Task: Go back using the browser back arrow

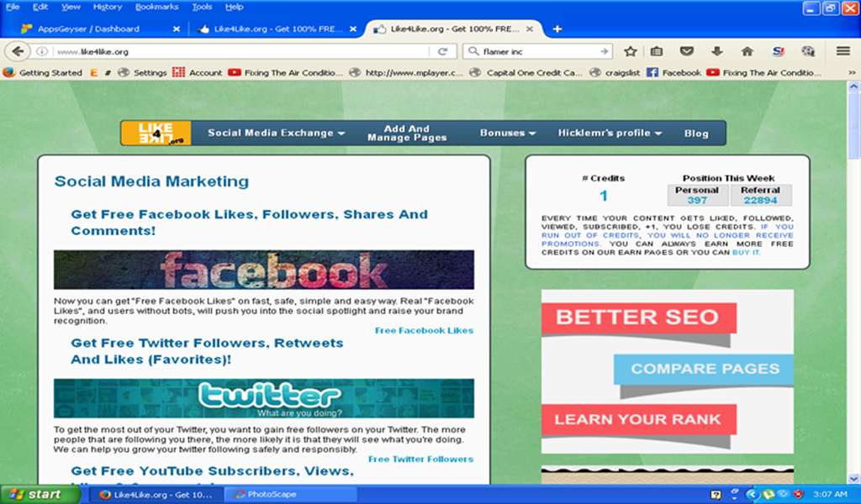Action: (18, 51)
